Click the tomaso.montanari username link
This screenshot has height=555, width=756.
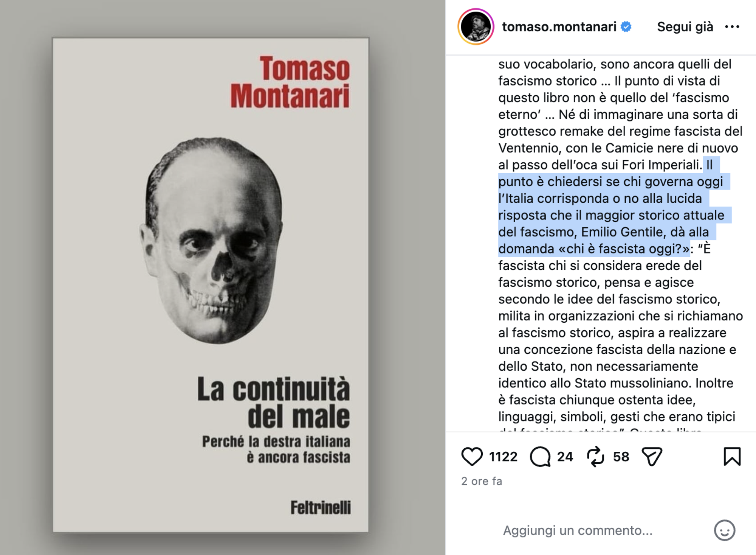point(559,27)
